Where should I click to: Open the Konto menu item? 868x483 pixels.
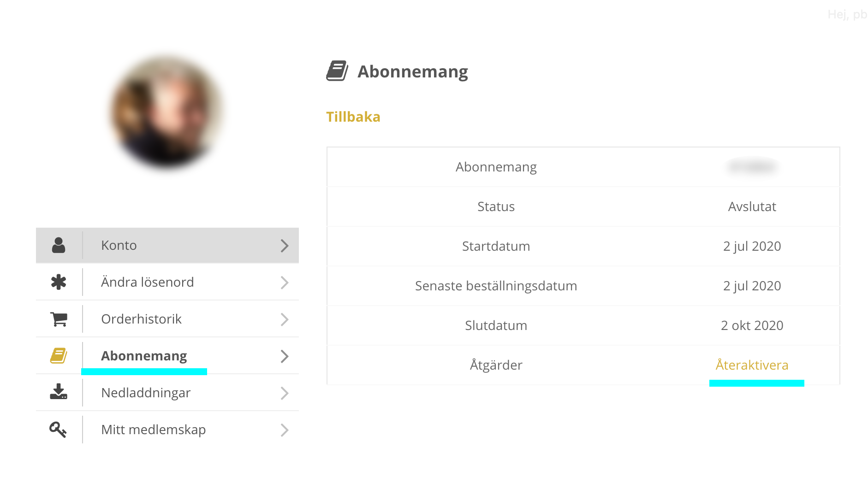point(119,245)
